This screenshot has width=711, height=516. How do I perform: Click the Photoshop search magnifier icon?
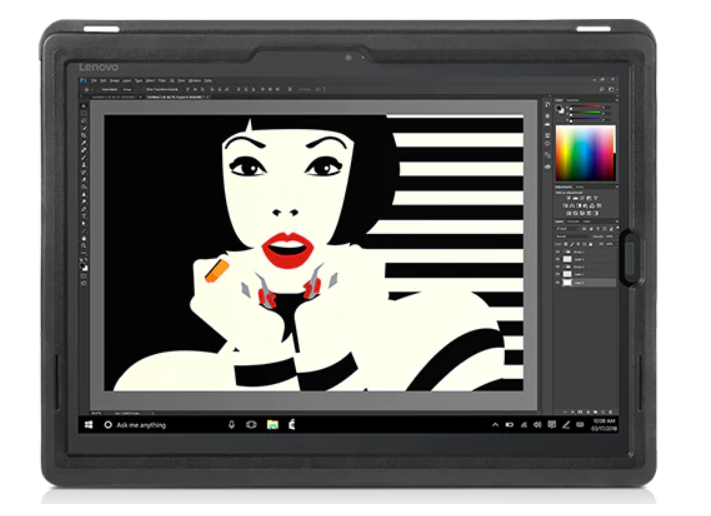click(602, 89)
